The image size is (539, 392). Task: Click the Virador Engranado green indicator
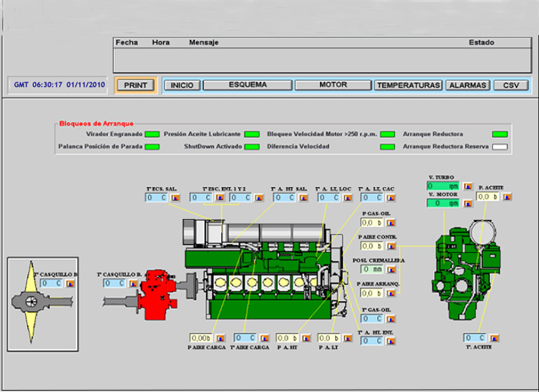(x=152, y=134)
